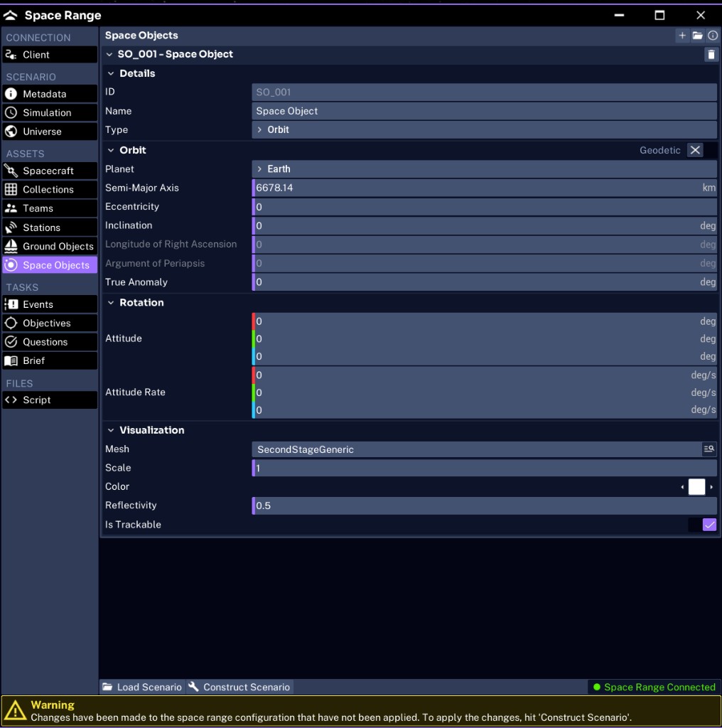Collapse the SO_001 - Space Object entry
This screenshot has height=728, width=722.
coord(109,54)
